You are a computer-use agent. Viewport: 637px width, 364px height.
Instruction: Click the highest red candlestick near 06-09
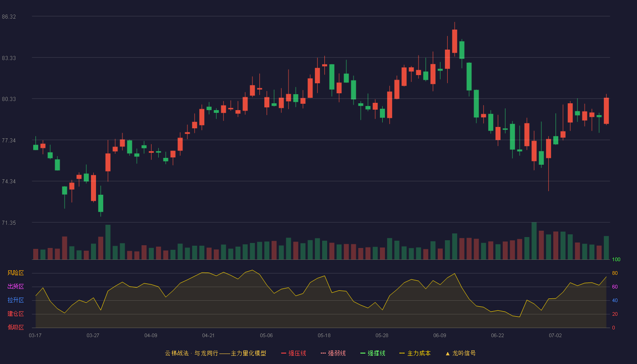pos(455,41)
